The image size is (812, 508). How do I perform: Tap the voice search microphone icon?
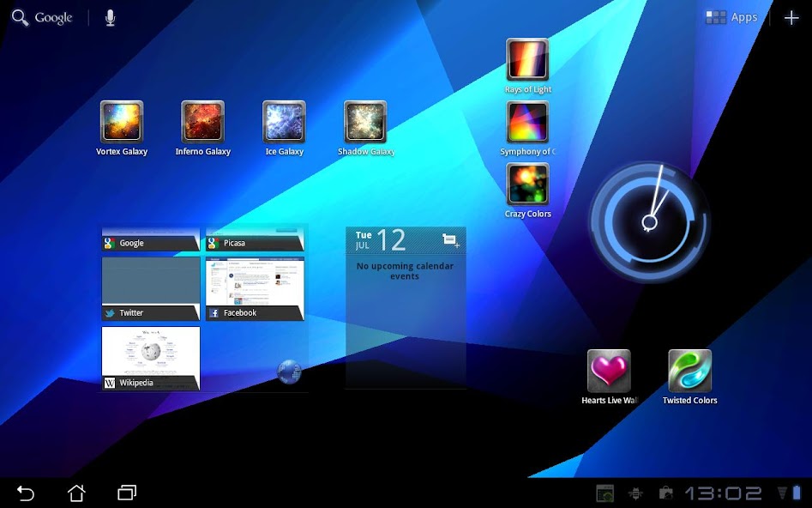click(x=110, y=18)
